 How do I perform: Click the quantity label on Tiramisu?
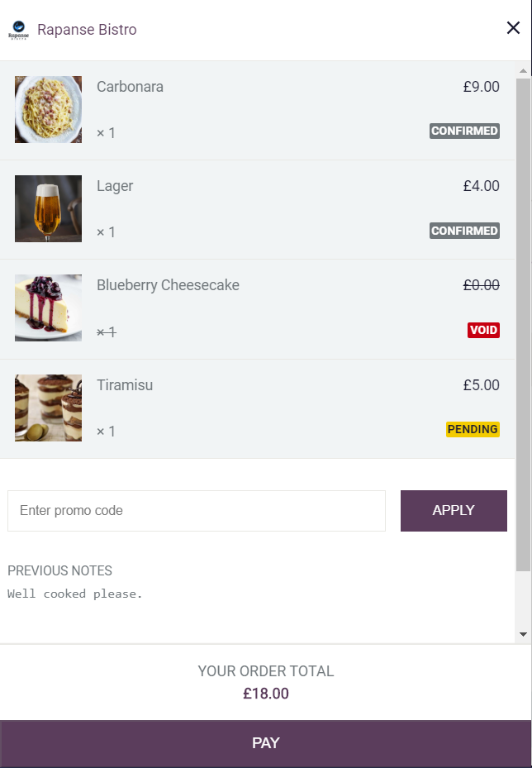[106, 431]
